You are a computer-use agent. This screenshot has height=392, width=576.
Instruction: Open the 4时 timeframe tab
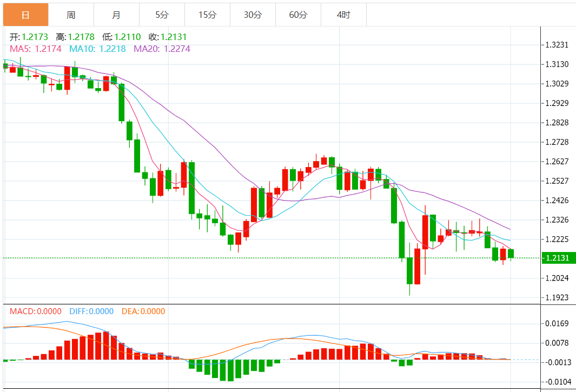click(x=344, y=15)
